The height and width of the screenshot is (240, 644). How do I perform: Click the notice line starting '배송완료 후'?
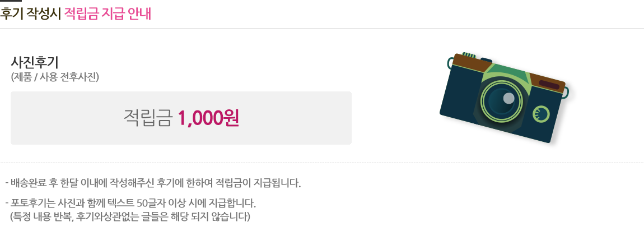click(x=153, y=183)
